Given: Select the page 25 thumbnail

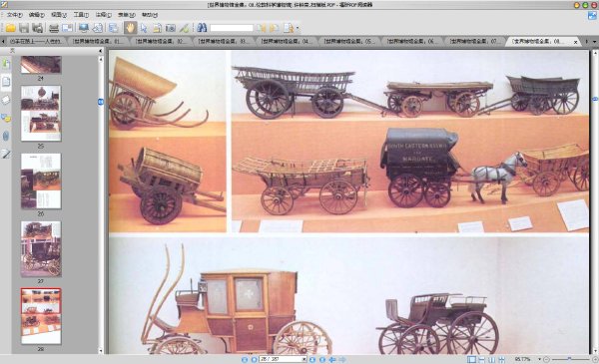Looking at the screenshot, I should click(x=41, y=114).
